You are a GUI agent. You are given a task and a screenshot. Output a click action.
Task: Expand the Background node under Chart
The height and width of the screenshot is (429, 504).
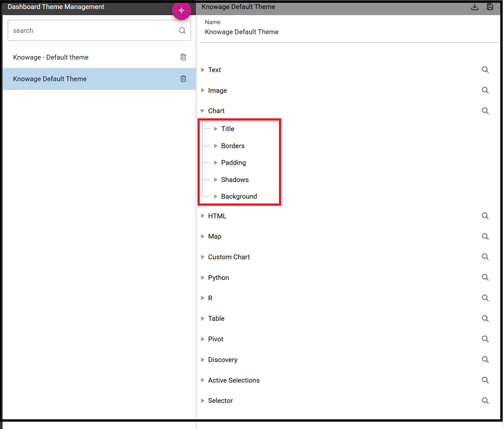[216, 197]
